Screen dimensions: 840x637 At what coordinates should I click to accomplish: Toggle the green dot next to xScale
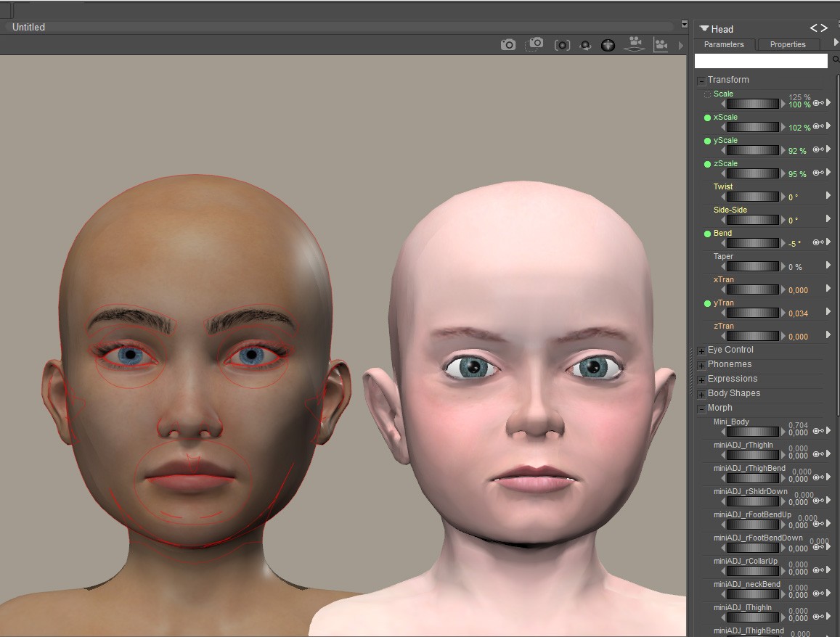tap(708, 118)
